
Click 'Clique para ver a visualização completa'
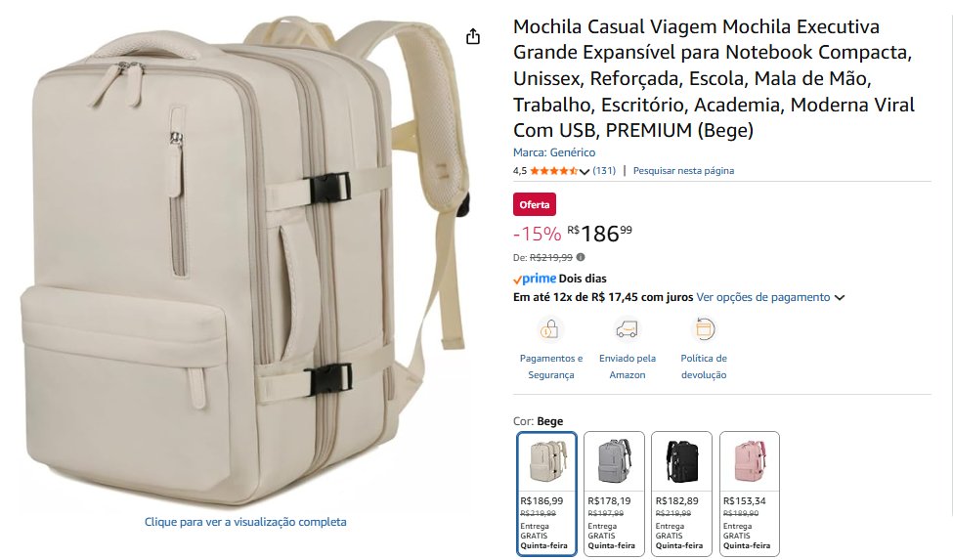tap(245, 522)
